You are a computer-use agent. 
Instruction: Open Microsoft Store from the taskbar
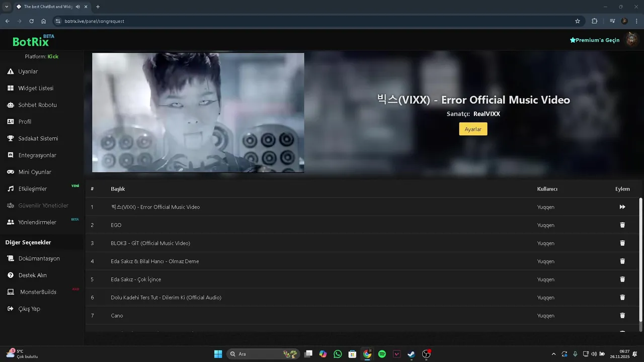pos(352,354)
